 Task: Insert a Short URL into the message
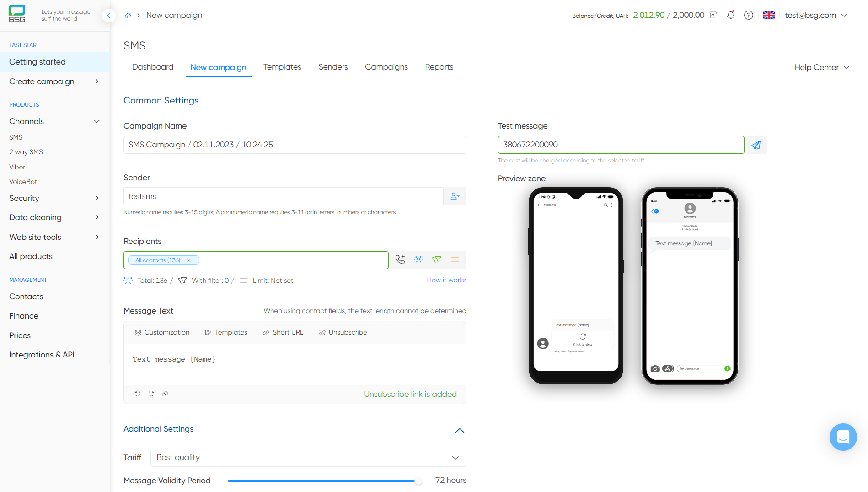(283, 332)
